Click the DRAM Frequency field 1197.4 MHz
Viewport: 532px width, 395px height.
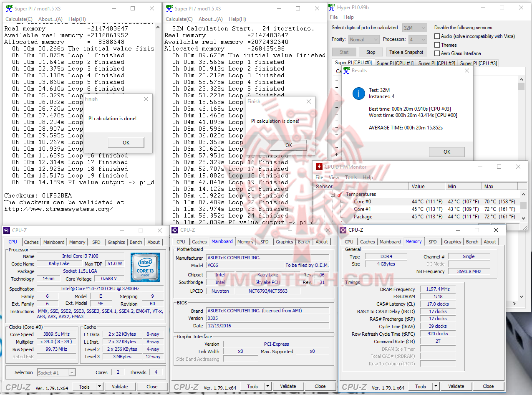438,289
